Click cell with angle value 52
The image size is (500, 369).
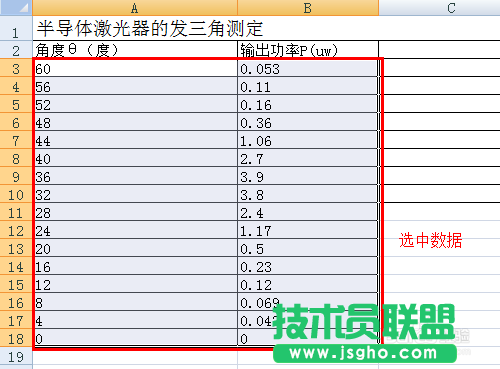pos(135,104)
